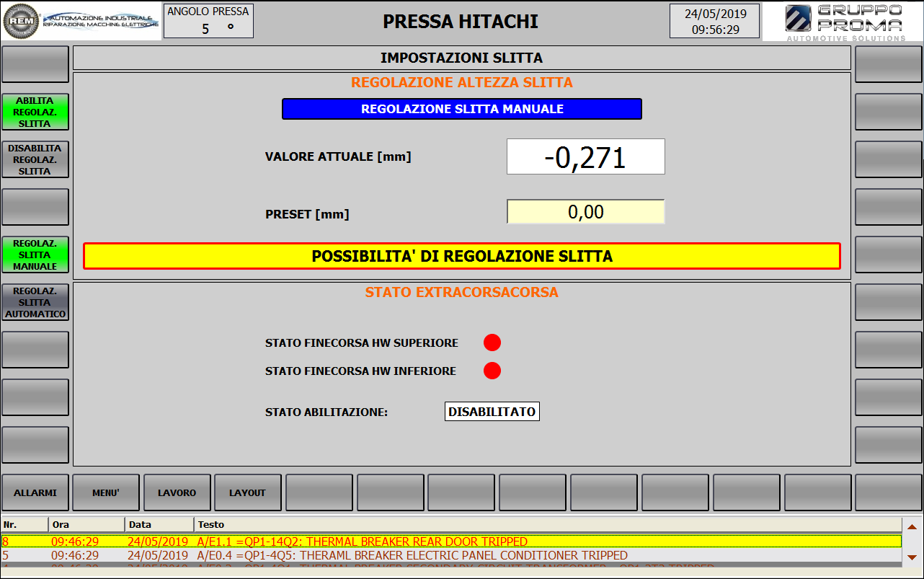This screenshot has width=924, height=579.
Task: Click the Nr. column header
Action: (25, 524)
